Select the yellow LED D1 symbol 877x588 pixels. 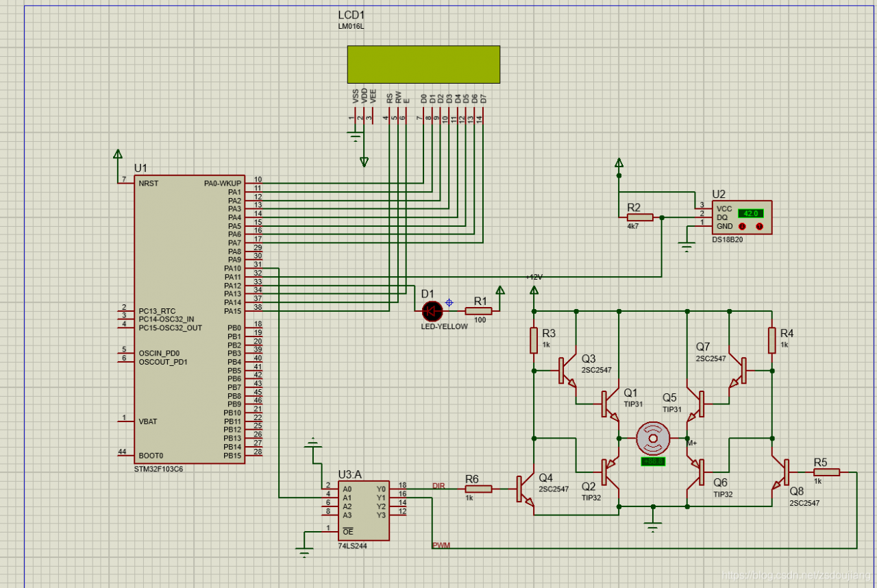(x=432, y=311)
